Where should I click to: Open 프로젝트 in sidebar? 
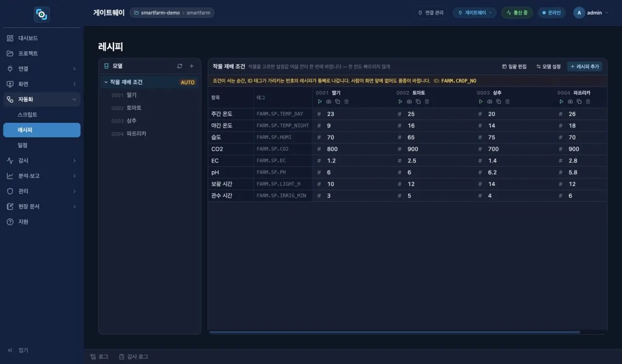coord(42,53)
